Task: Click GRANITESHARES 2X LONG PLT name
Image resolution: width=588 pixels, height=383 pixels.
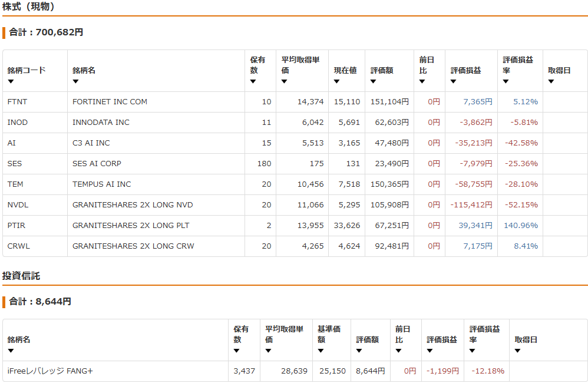Action: click(x=131, y=226)
